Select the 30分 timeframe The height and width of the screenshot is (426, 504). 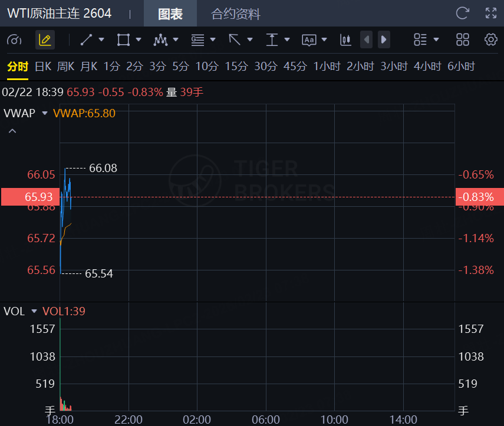point(266,67)
